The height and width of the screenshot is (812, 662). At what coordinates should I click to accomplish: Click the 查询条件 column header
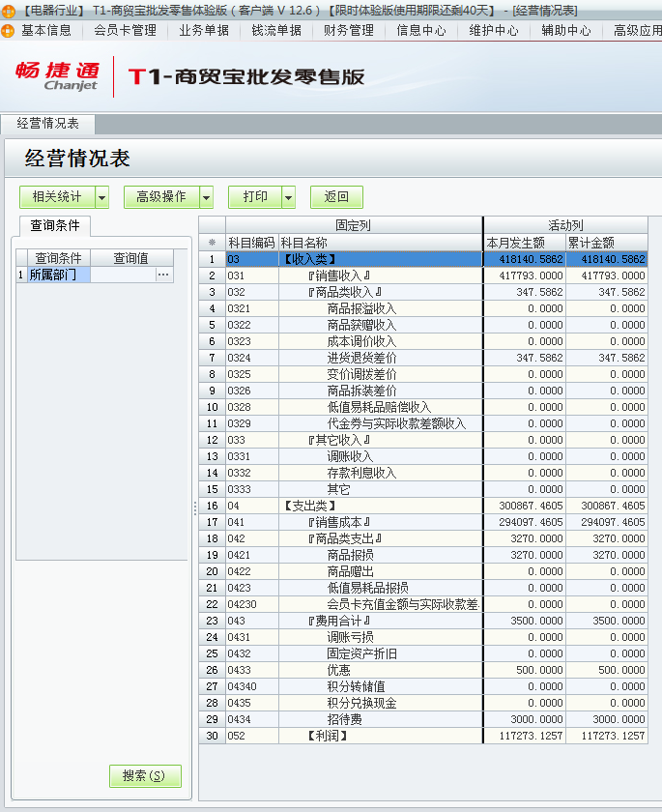pos(58,258)
